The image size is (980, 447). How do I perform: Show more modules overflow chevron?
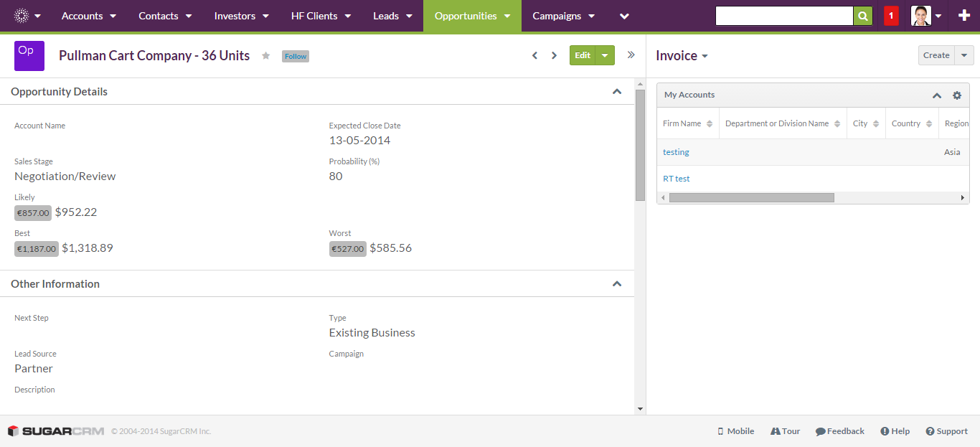coord(624,16)
